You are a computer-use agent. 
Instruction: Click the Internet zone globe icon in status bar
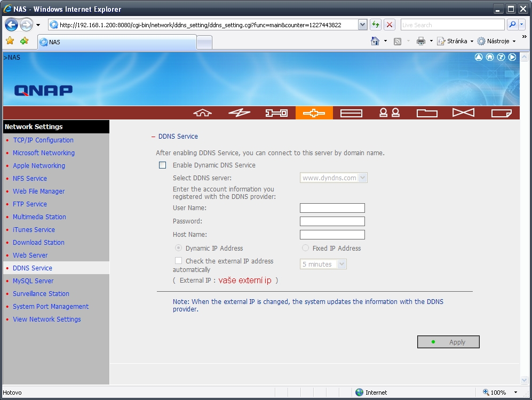click(359, 392)
